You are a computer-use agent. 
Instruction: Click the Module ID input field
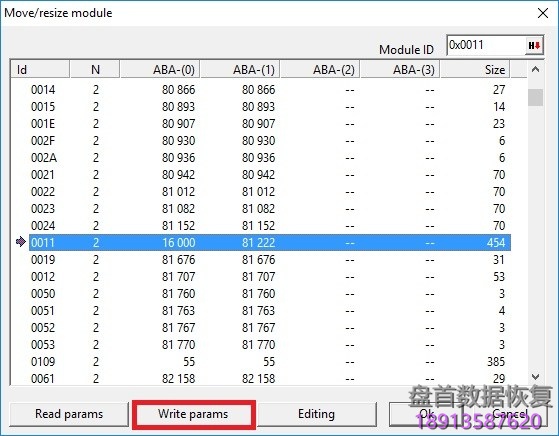pos(486,45)
